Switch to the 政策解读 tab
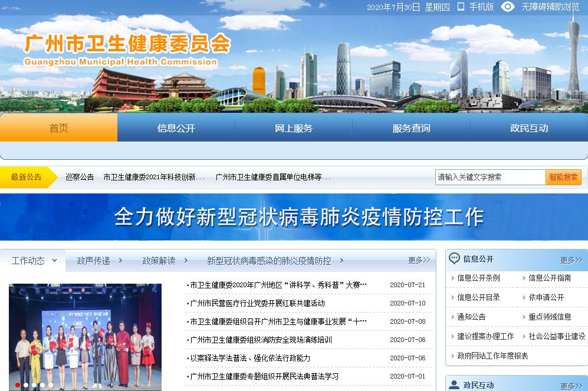 tap(159, 261)
